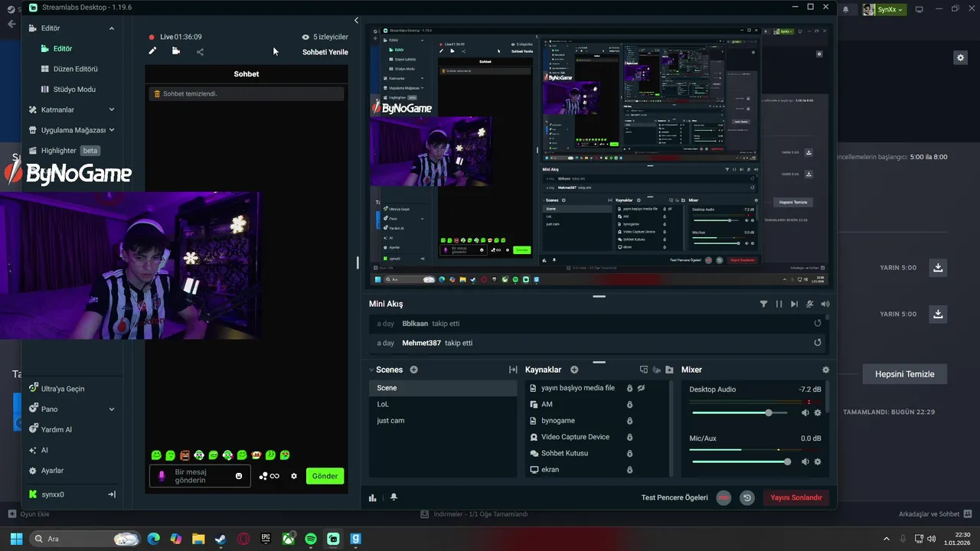Switch to Stüdyo Modu
The height and width of the screenshot is (551, 980).
pos(68,90)
